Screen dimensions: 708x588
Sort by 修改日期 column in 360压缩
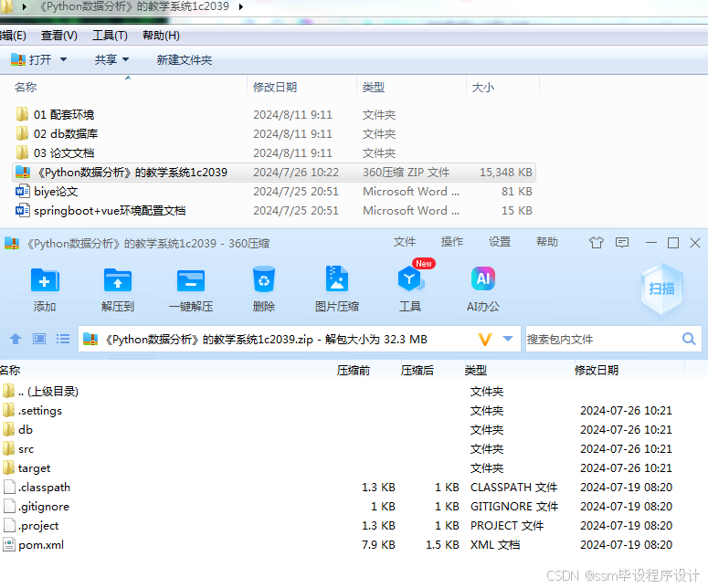pos(597,371)
